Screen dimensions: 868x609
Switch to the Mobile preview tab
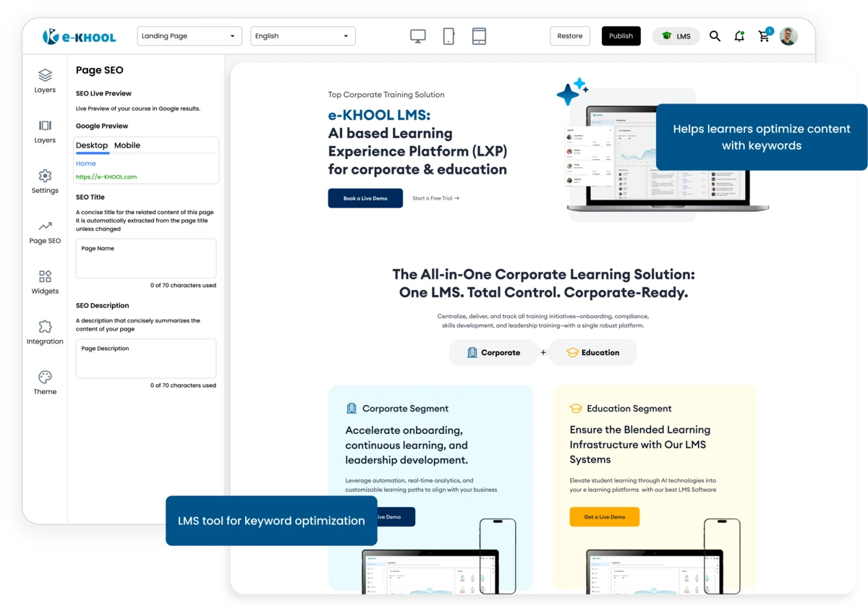pos(127,145)
